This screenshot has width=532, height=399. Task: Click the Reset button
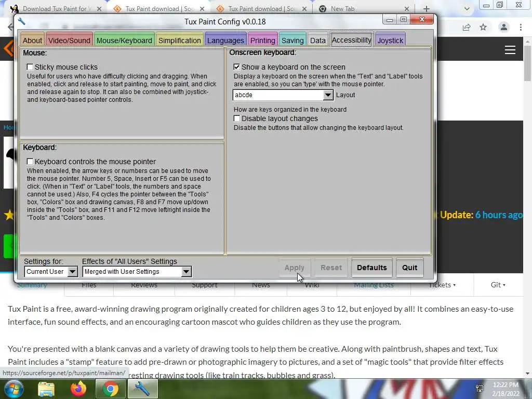[x=331, y=268]
